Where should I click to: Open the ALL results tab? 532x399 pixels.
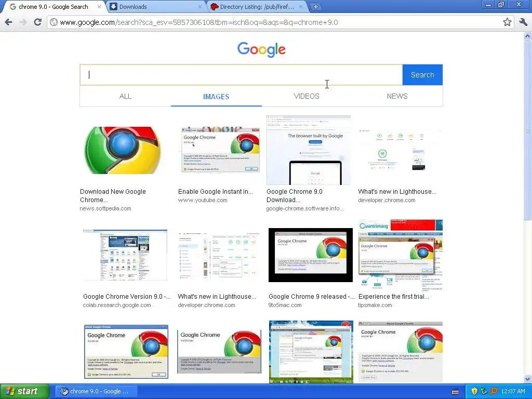(x=125, y=96)
